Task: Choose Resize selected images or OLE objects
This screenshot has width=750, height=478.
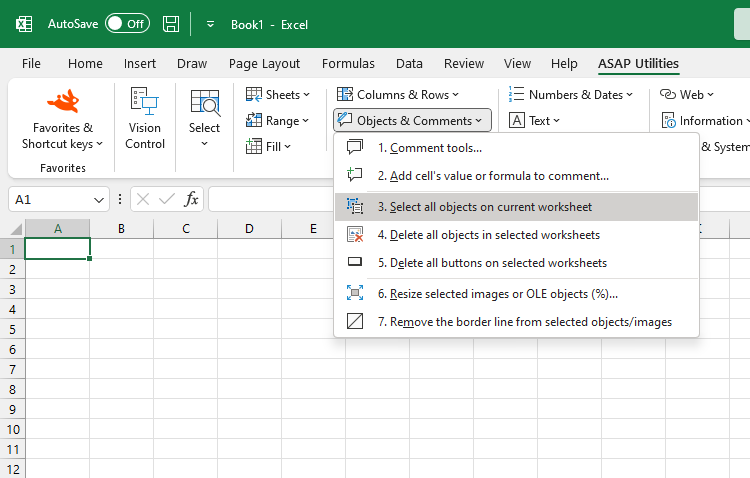Action: coord(517,294)
